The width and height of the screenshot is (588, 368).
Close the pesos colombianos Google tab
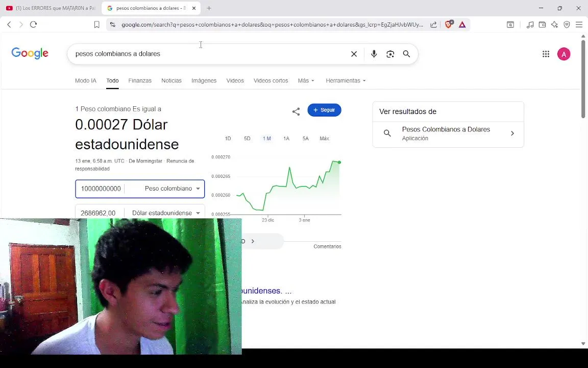(194, 8)
